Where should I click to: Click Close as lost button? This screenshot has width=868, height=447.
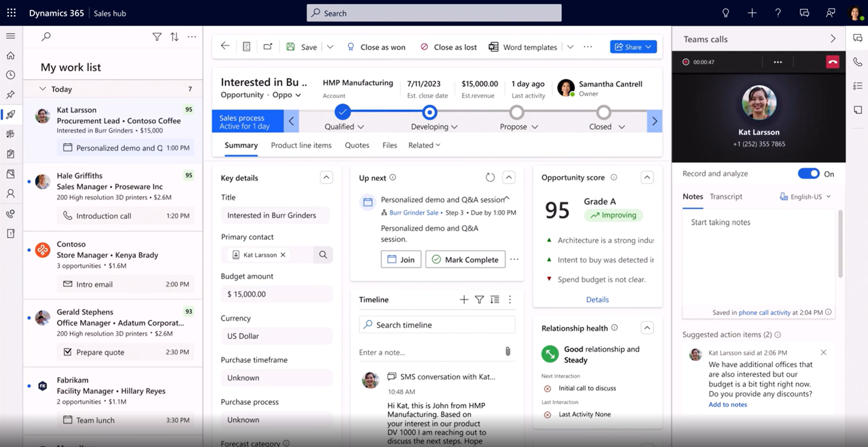[x=448, y=47]
